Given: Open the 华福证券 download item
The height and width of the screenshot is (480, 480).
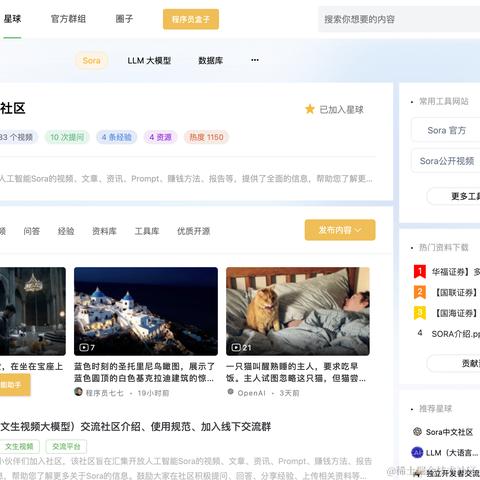Looking at the screenshot, I should tap(455, 272).
